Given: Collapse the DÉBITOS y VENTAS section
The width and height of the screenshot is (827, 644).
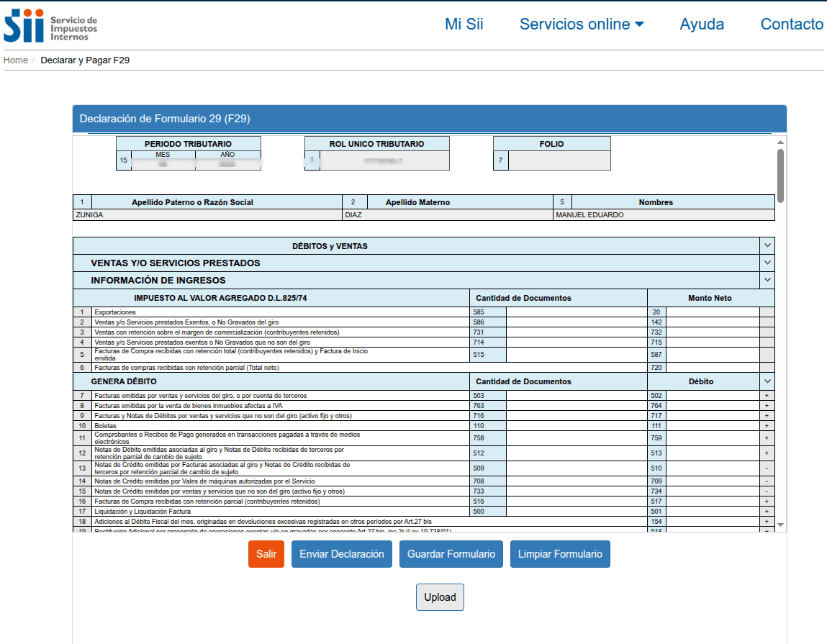Looking at the screenshot, I should 767,245.
